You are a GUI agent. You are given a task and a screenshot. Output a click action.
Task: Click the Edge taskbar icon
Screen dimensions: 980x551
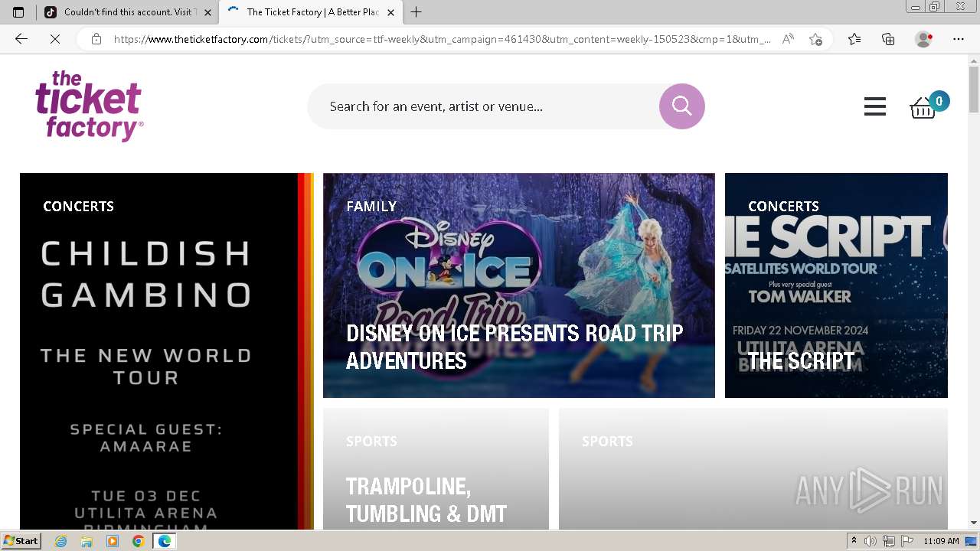[164, 541]
